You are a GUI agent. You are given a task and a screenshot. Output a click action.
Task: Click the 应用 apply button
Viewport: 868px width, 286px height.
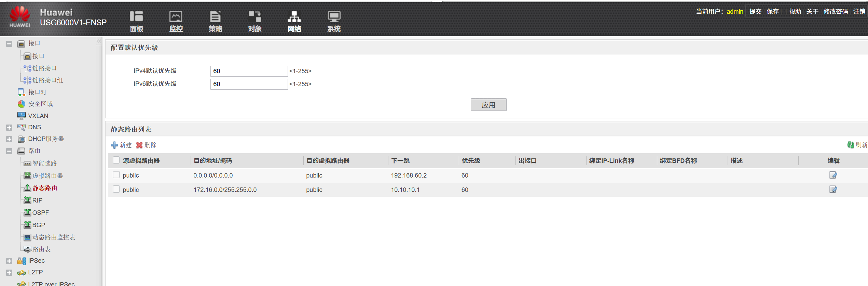point(488,105)
